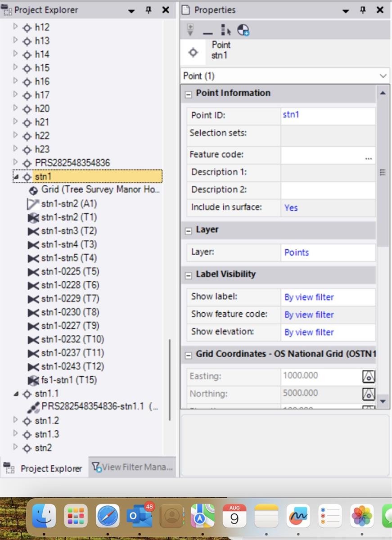
Task: Click the point symbol icon beside 'Point stn1'
Action: click(x=193, y=52)
